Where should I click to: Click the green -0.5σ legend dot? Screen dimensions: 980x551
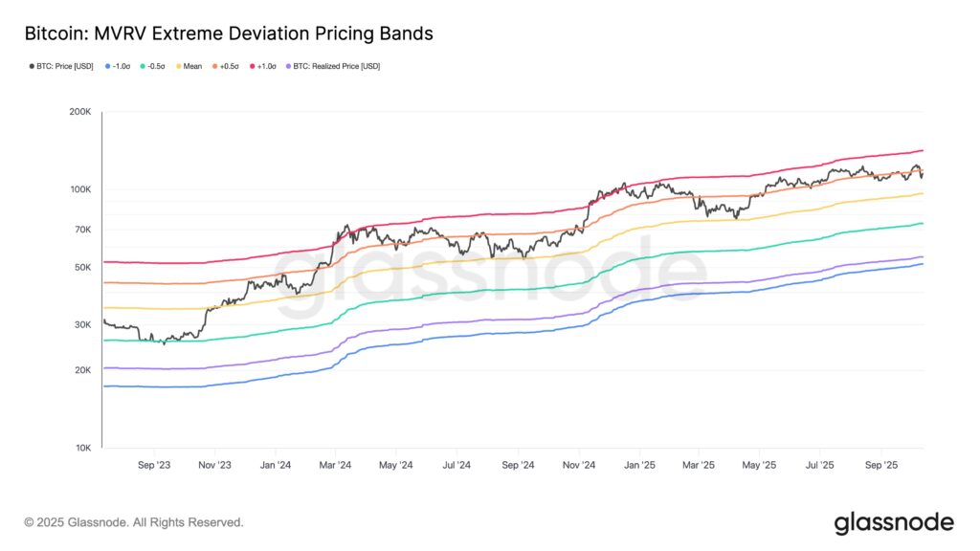click(142, 66)
